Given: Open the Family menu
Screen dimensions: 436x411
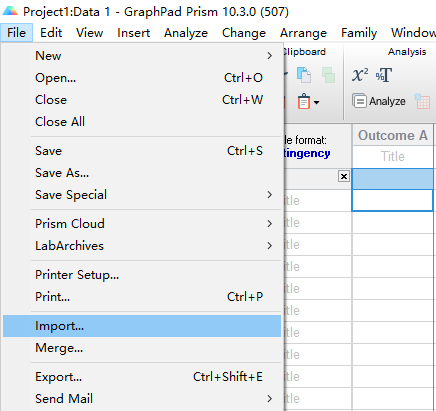Looking at the screenshot, I should point(359,33).
